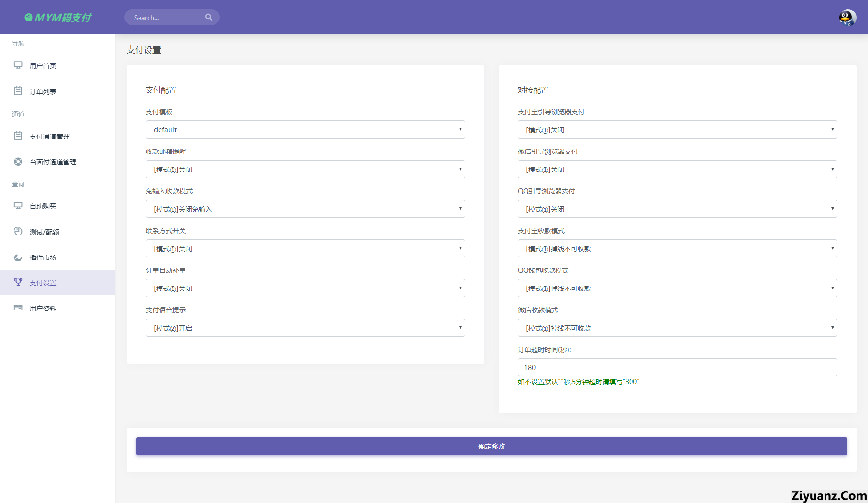The image size is (868, 503).
Task: Expand the 收款邮箱提醒 dropdown
Action: [305, 169]
